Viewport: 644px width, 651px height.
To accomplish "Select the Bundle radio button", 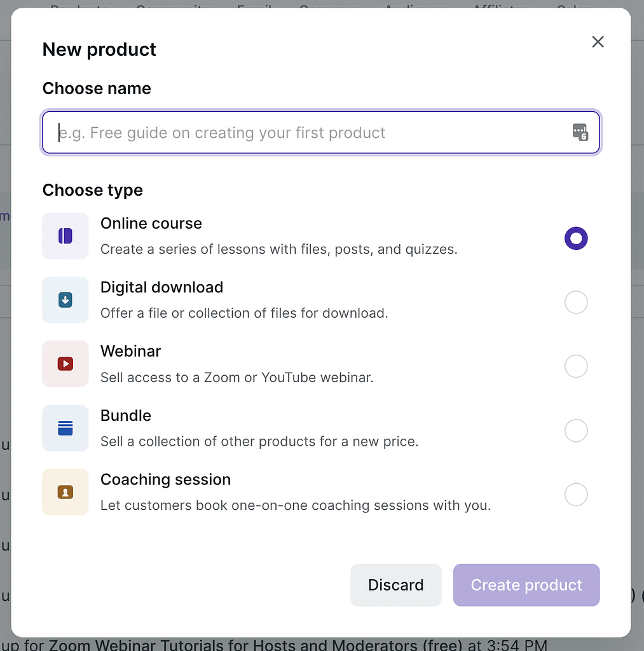I will tap(575, 430).
